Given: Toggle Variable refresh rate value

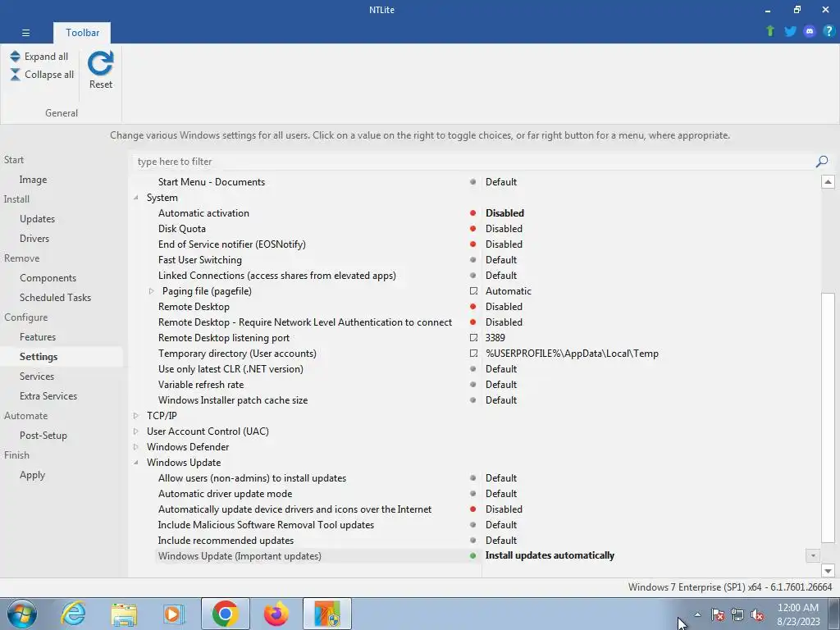Looking at the screenshot, I should click(501, 384).
